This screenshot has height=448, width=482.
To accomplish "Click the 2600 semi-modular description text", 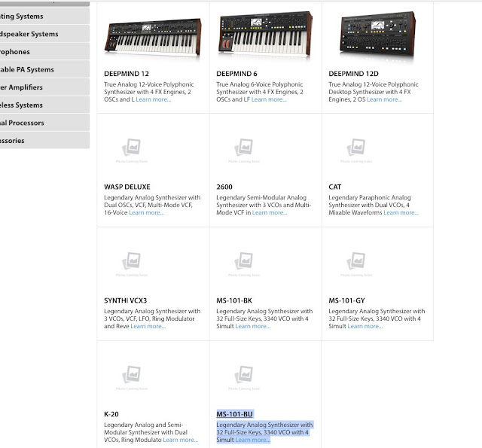I will click(x=264, y=205).
